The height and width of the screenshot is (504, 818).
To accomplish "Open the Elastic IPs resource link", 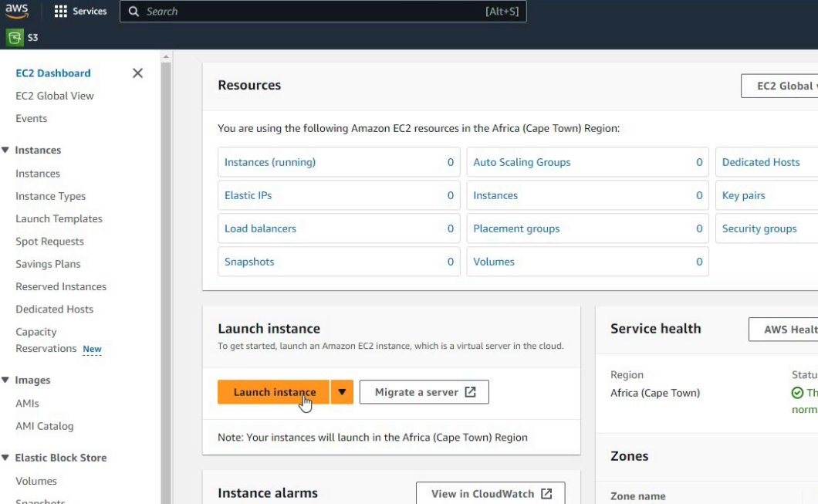I will [x=248, y=195].
